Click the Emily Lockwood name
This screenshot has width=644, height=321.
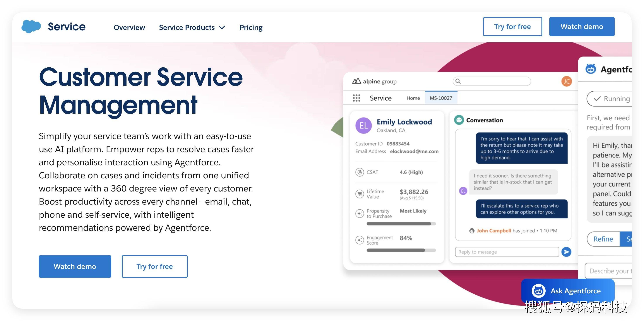click(x=404, y=122)
